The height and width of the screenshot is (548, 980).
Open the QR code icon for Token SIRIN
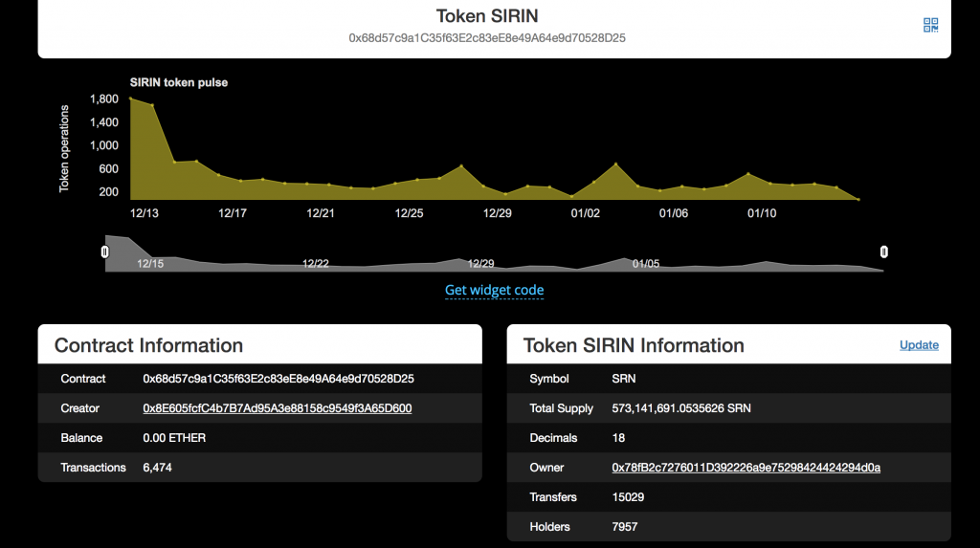point(930,25)
